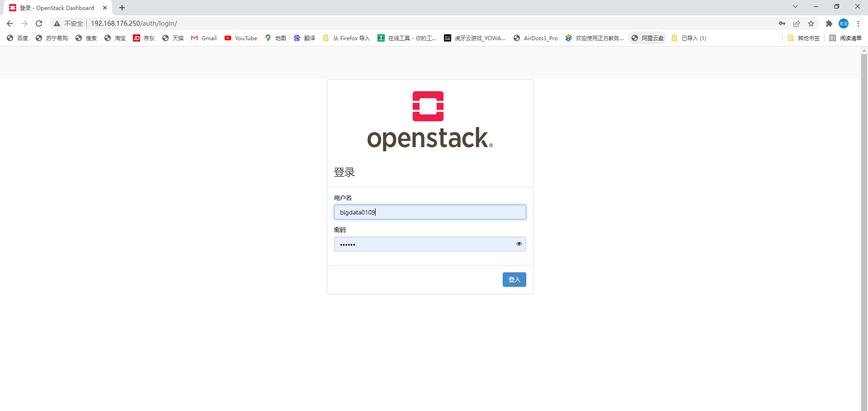The width and height of the screenshot is (868, 411).
Task: Open the 虎牙云游戏 bookmark
Action: click(475, 38)
